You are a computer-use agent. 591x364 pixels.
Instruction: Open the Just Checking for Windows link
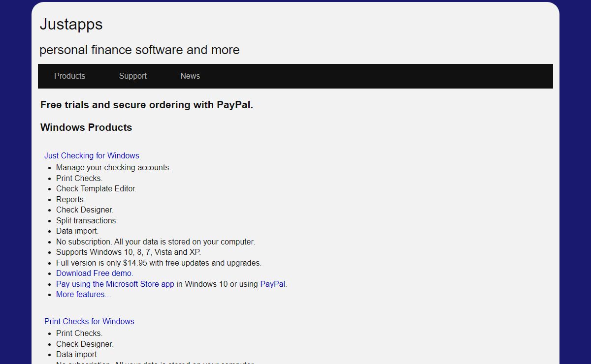tap(92, 155)
